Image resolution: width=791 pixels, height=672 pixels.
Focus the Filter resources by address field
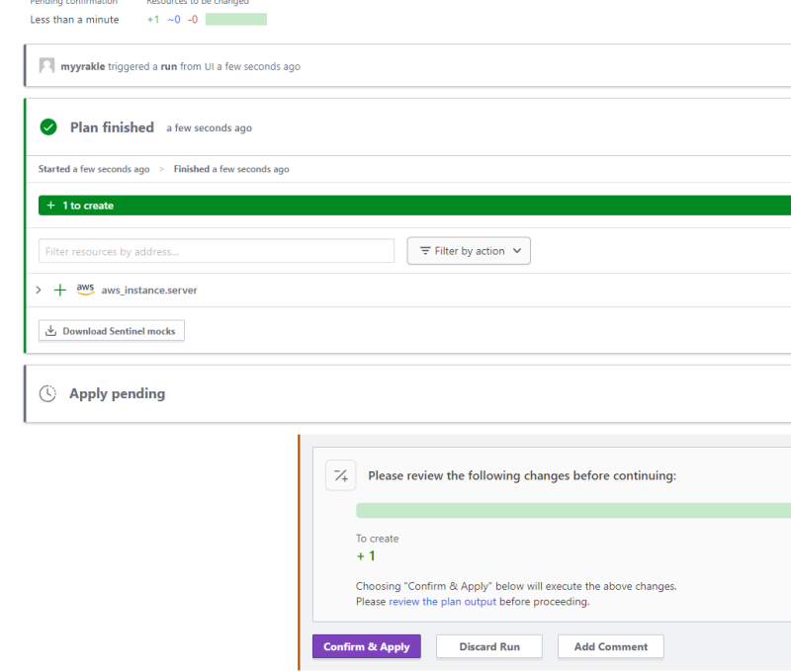(x=216, y=251)
